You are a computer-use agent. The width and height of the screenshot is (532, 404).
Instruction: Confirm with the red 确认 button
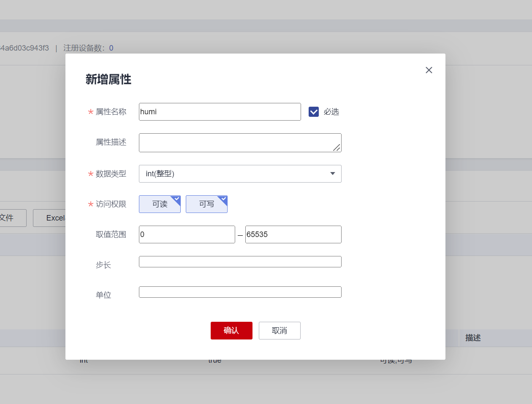(231, 331)
